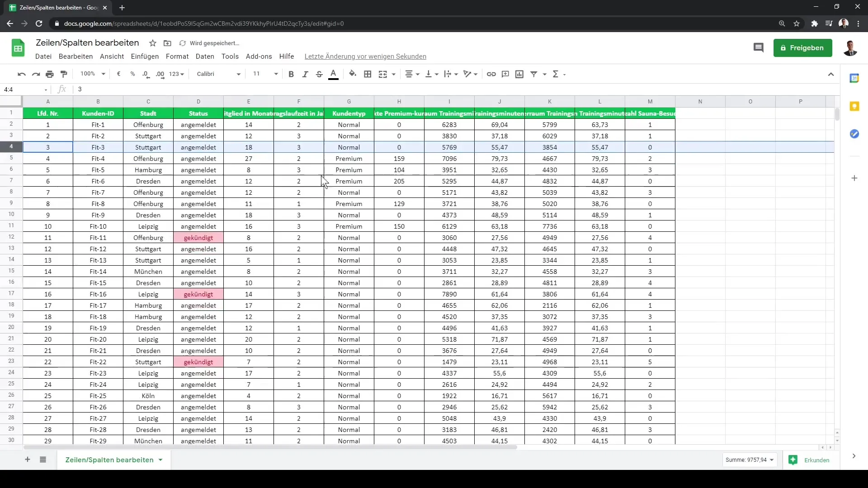
Task: Open the Format menu
Action: pos(177,56)
